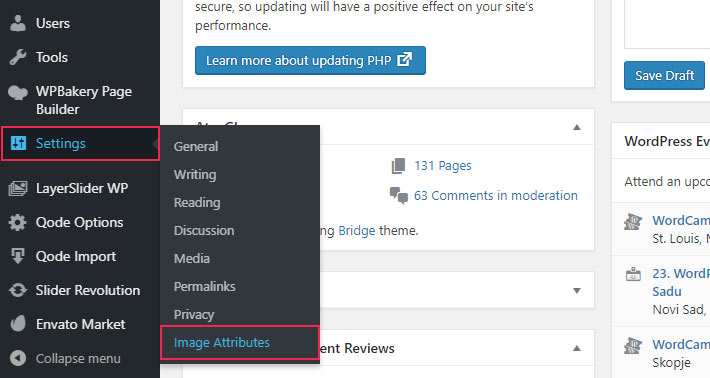
Task: Open WordCamp St. Louis event link
Action: coord(681,220)
